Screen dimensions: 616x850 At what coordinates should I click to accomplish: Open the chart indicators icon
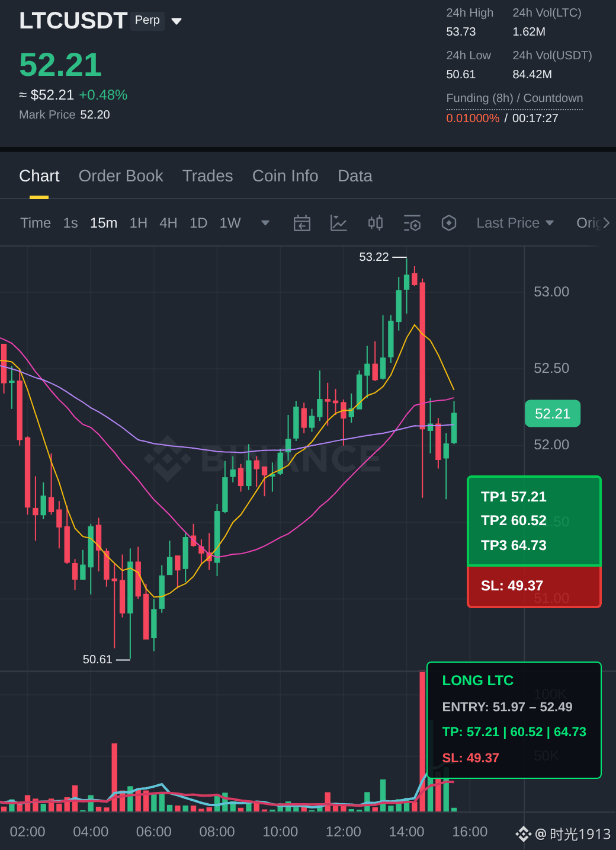pyautogui.click(x=338, y=223)
